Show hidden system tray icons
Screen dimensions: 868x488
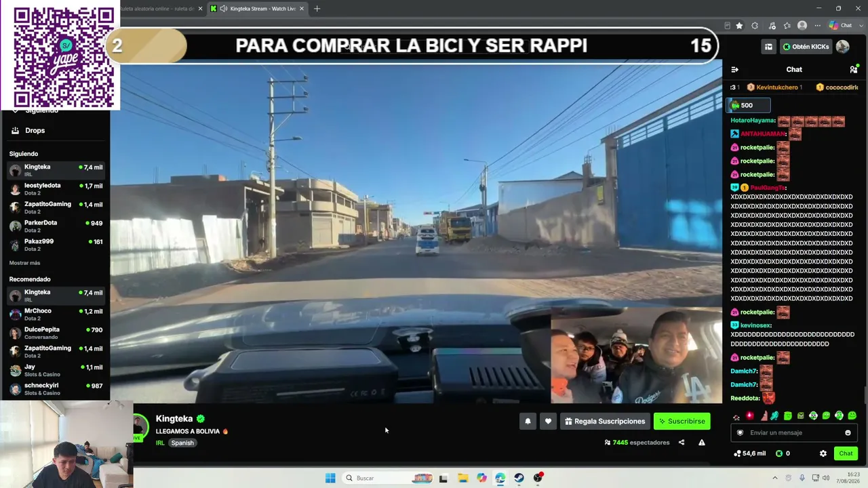pos(774,478)
